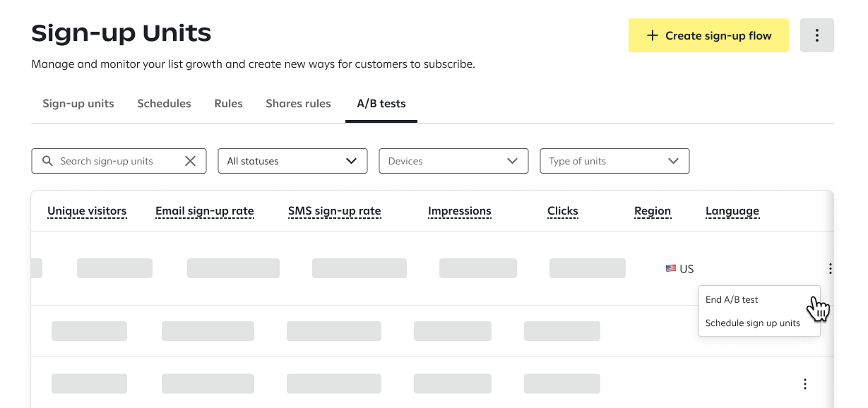Image resolution: width=868 pixels, height=408 pixels.
Task: Open overflow menu beside Create sign-up flow
Action: (x=816, y=35)
